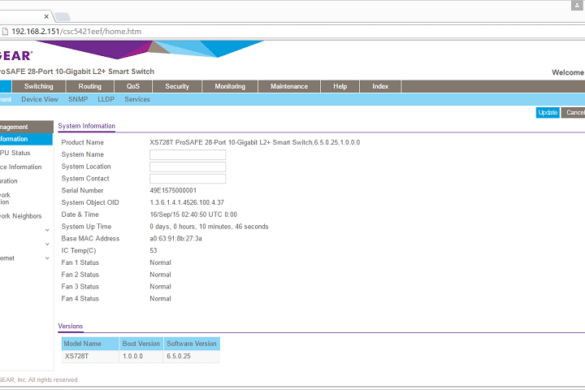The image size is (585, 390).
Task: Go to SNMP submenu
Action: click(78, 99)
